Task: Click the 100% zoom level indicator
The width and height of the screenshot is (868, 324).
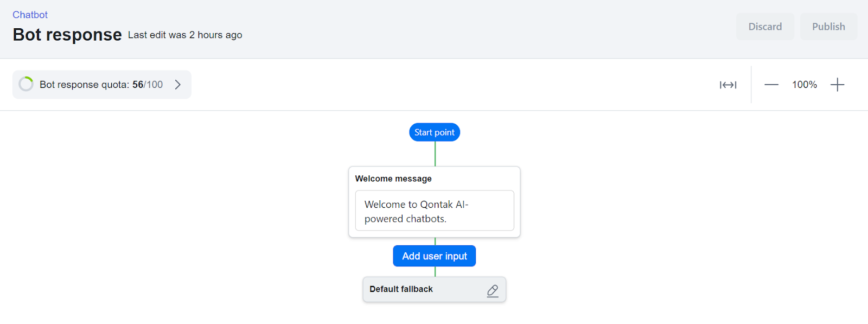Action: coord(804,85)
